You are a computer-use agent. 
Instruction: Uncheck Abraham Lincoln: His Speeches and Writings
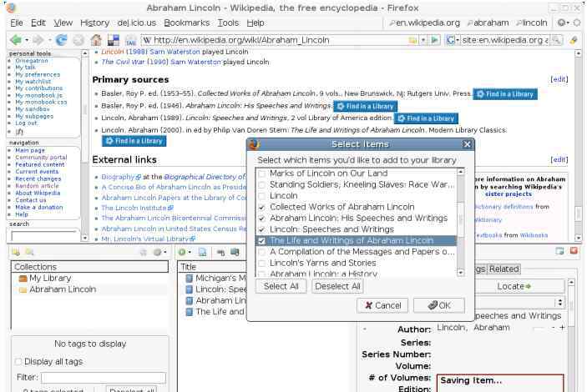[262, 219]
